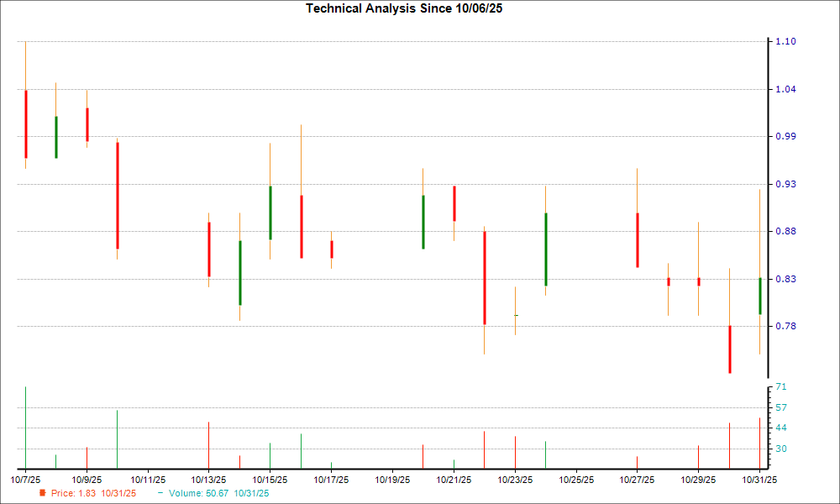The height and width of the screenshot is (504, 840).
Task: Click the red volume bar on 10/13/25
Action: coord(208,445)
